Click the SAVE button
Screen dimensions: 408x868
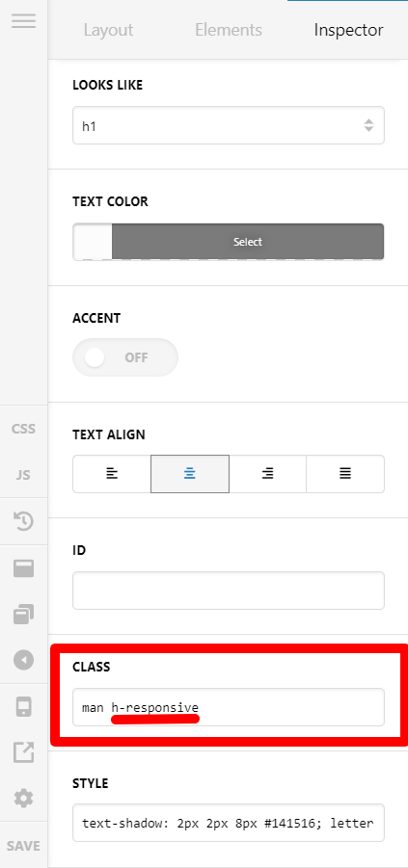pos(23,846)
